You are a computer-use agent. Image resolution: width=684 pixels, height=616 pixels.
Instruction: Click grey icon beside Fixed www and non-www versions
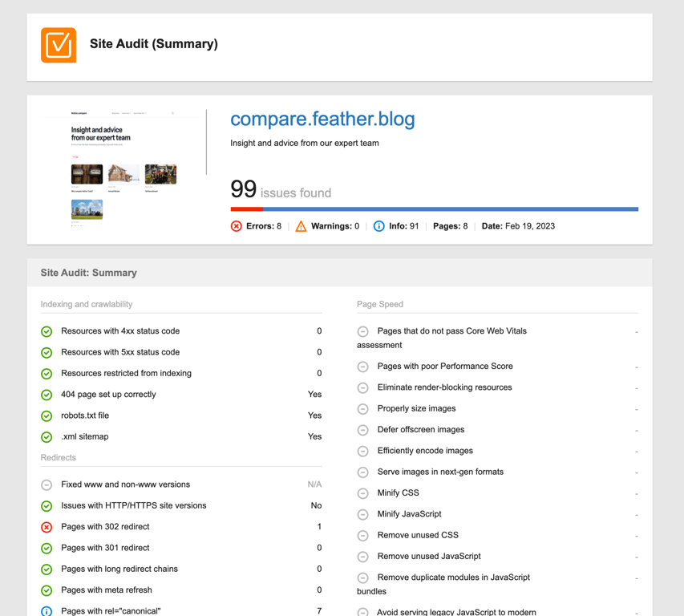(47, 485)
